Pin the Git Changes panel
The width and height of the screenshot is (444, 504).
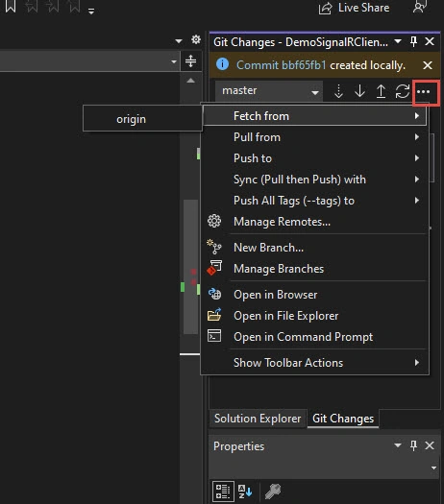(414, 41)
